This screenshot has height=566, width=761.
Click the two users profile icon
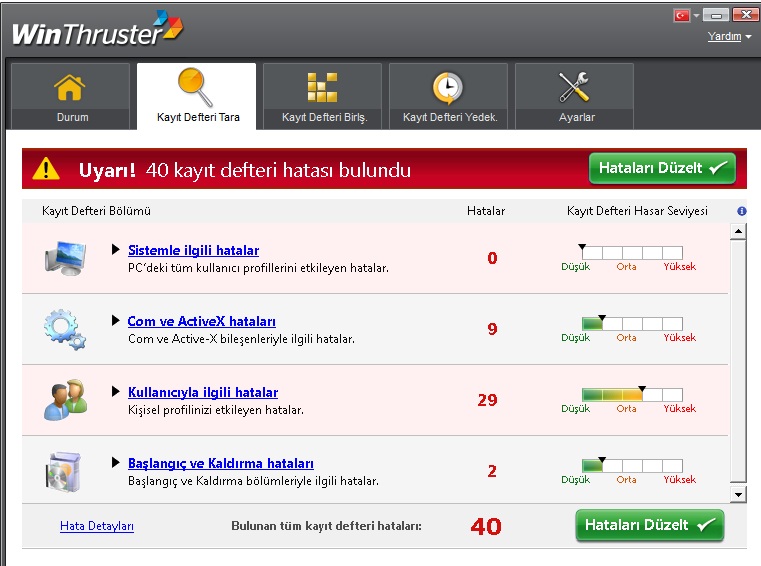click(x=66, y=400)
